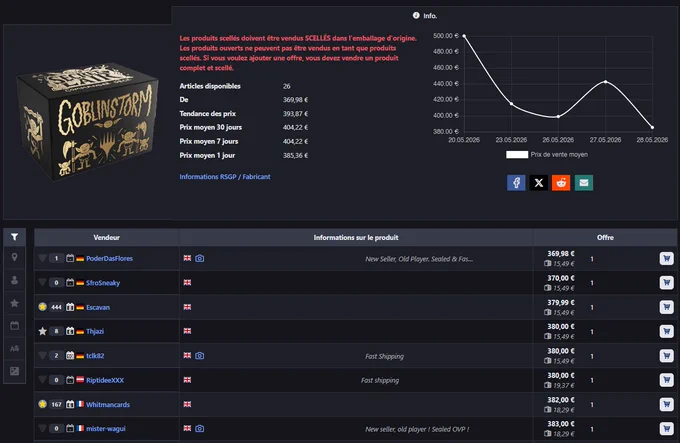Click Fast Shipping comment in tclk82 row
This screenshot has height=443, width=680.
pyautogui.click(x=384, y=356)
